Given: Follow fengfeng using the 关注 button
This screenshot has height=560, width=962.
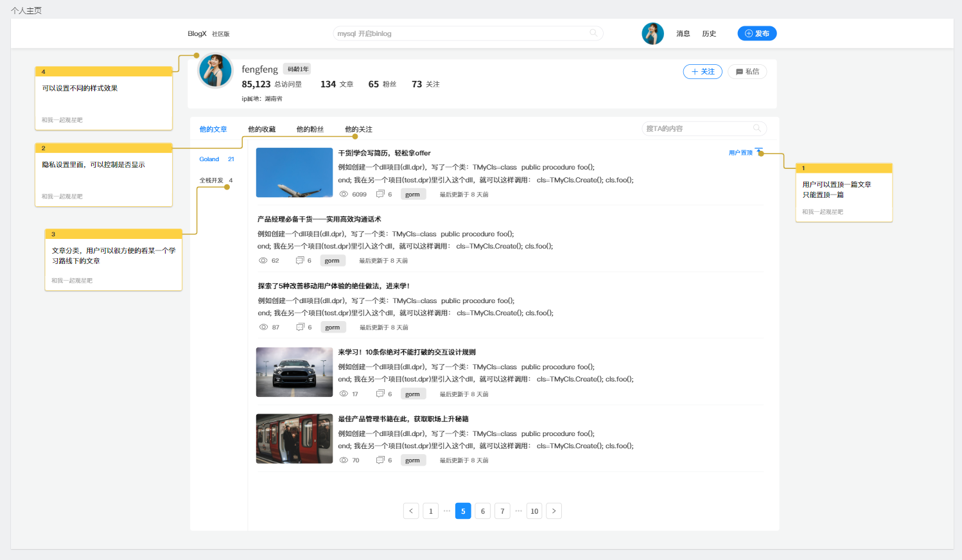Looking at the screenshot, I should coord(702,72).
